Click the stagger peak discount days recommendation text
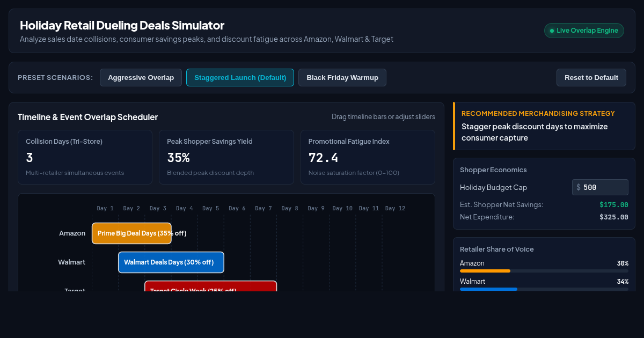Image resolution: width=644 pixels, height=338 pixels. (x=535, y=132)
